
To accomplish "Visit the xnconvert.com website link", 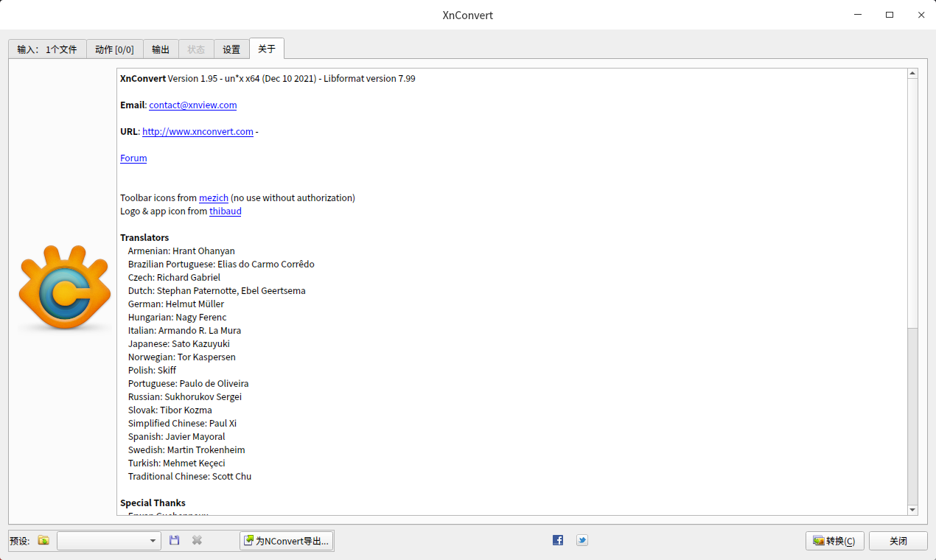I will coord(198,131).
